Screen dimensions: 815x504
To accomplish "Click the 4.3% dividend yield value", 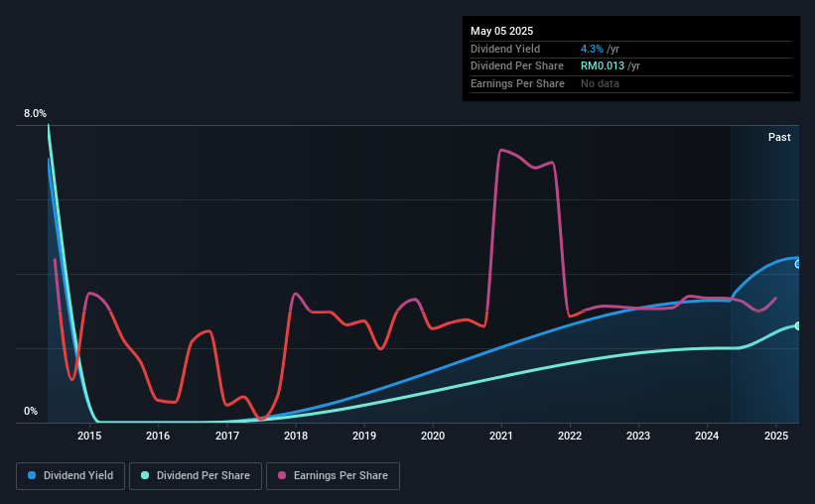I will point(592,49).
